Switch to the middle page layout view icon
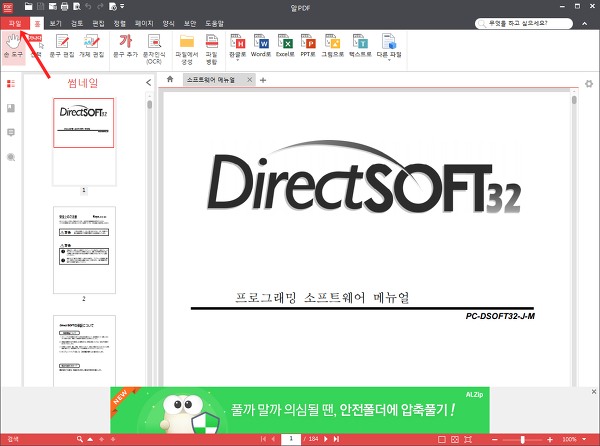Viewport: 600px width, 446px height. point(455,439)
